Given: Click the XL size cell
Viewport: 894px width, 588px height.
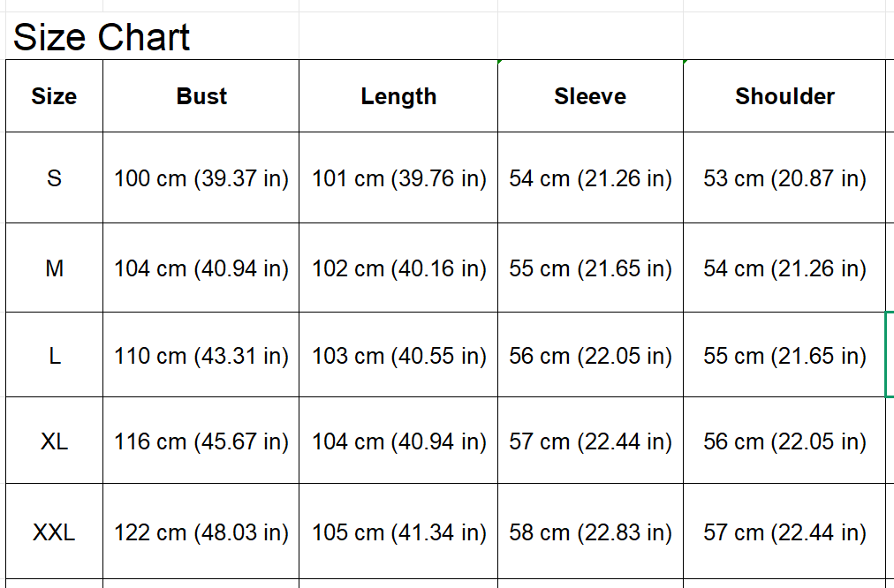Looking at the screenshot, I should click(x=54, y=441).
